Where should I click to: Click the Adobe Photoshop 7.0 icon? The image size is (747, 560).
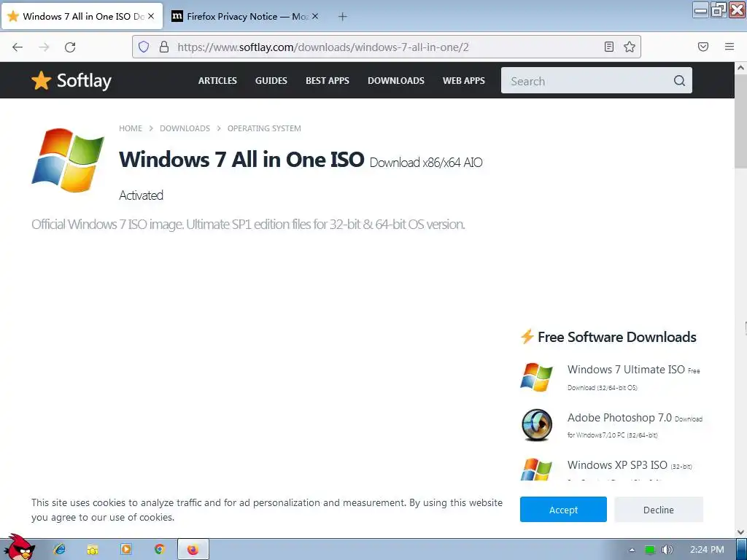[x=536, y=425]
